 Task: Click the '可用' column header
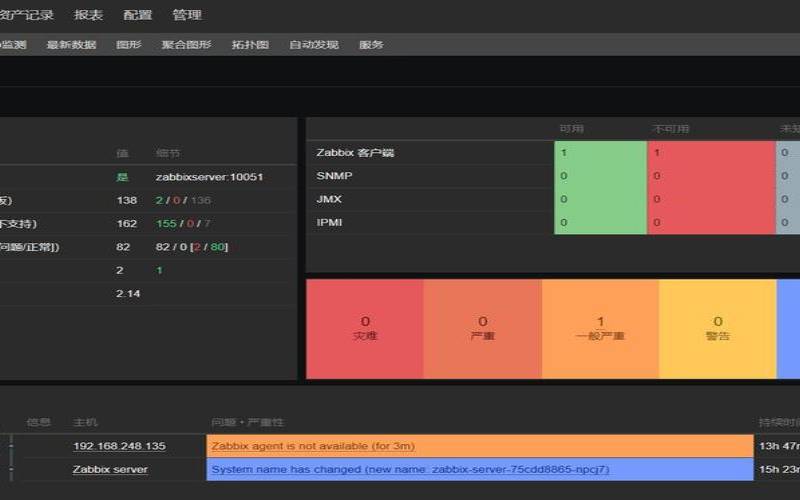tap(571, 129)
